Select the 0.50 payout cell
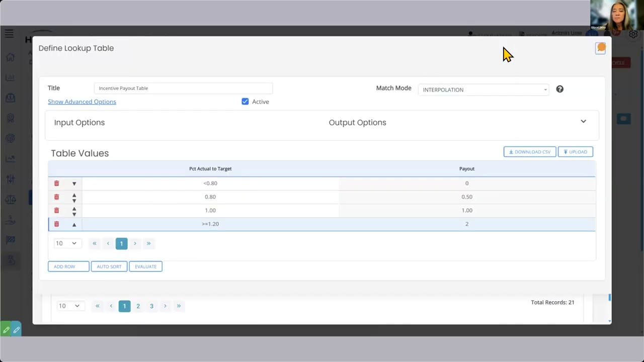644x362 pixels. pyautogui.click(x=467, y=197)
